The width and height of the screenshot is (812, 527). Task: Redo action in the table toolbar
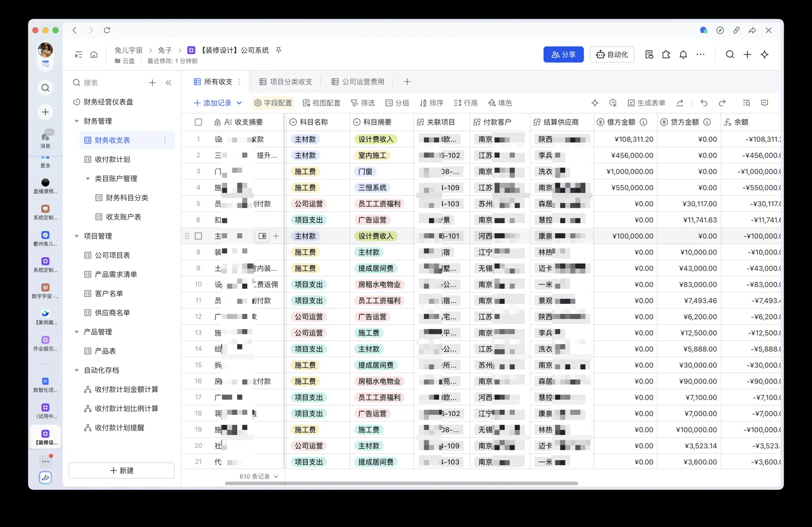(722, 103)
